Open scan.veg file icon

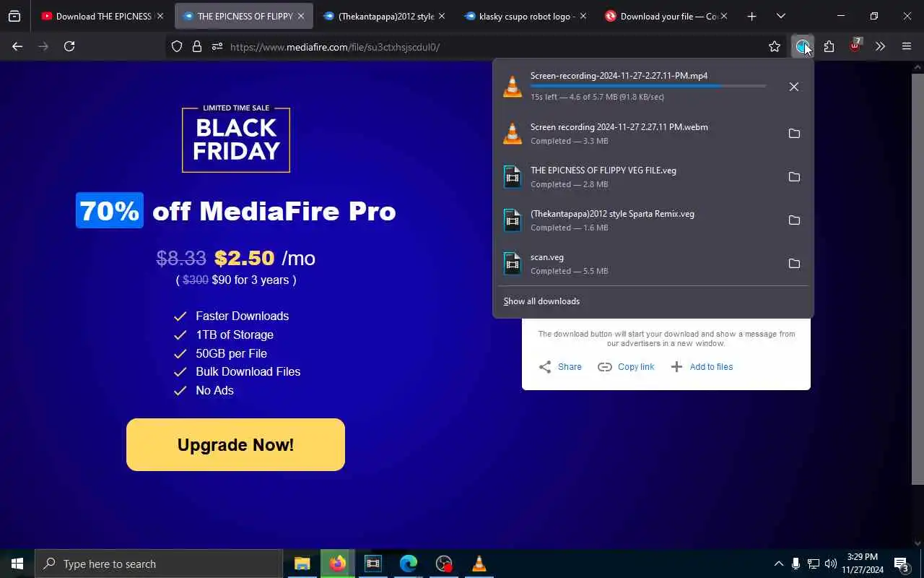(x=513, y=264)
